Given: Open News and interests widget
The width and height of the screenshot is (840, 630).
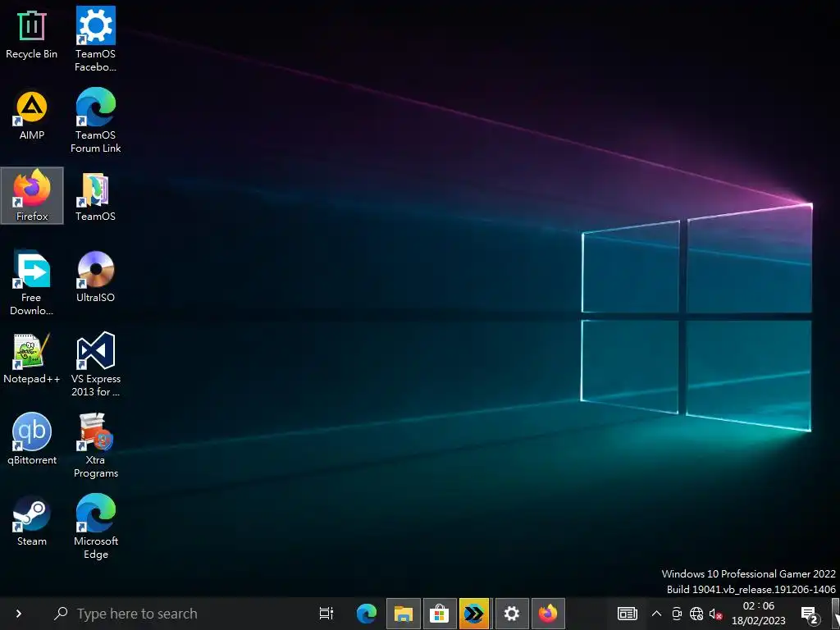Looking at the screenshot, I should tap(627, 614).
